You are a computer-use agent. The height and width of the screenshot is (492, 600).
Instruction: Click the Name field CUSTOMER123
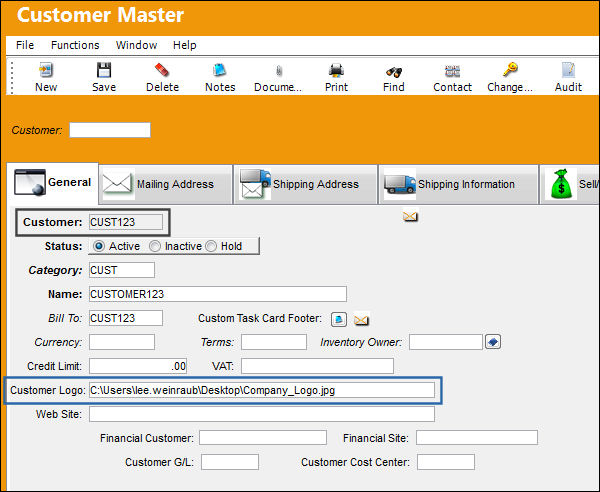coord(218,294)
